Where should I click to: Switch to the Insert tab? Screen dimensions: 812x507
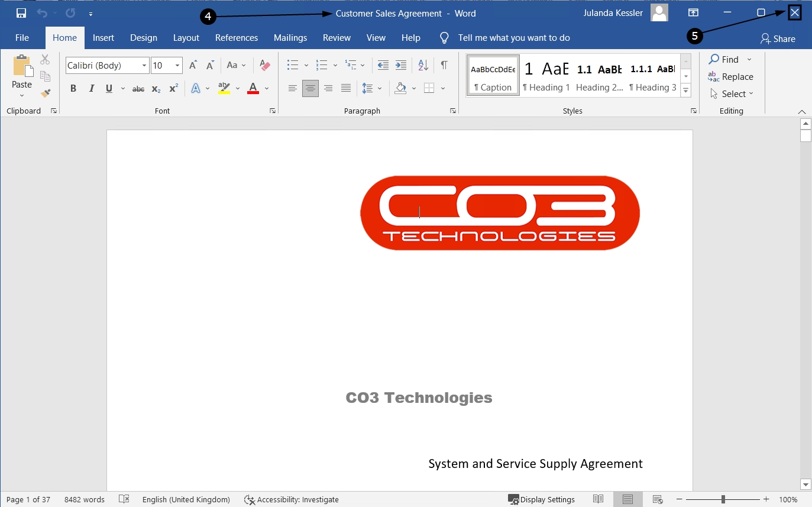(x=103, y=38)
